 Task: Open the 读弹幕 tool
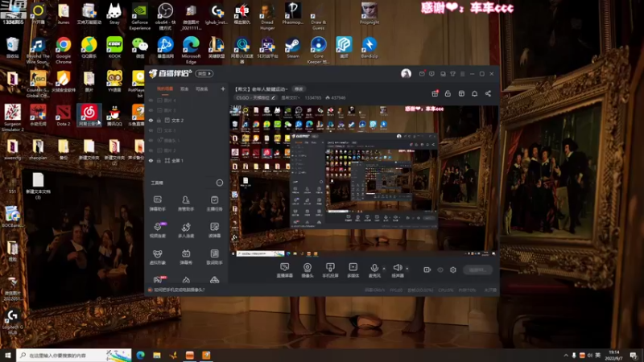click(x=214, y=230)
